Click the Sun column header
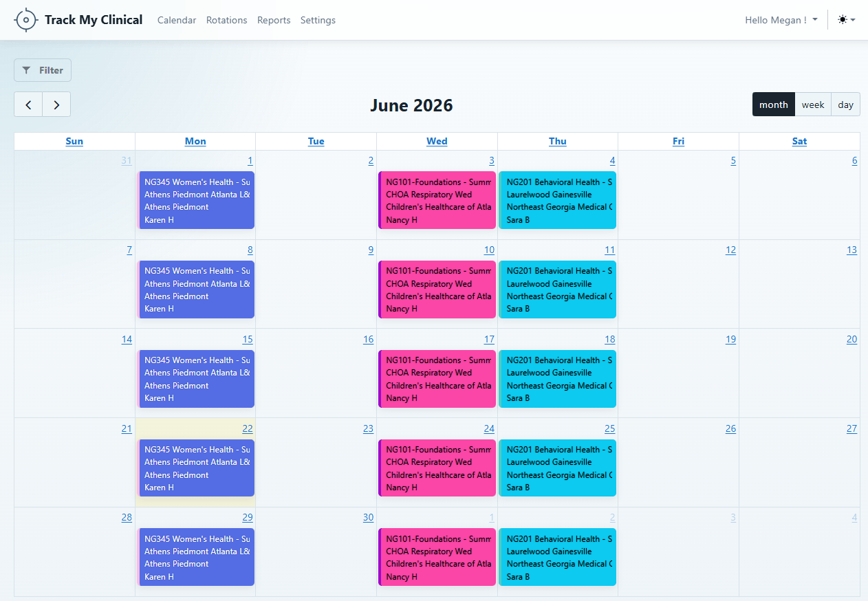Image resolution: width=868 pixels, height=601 pixels. pos(74,141)
